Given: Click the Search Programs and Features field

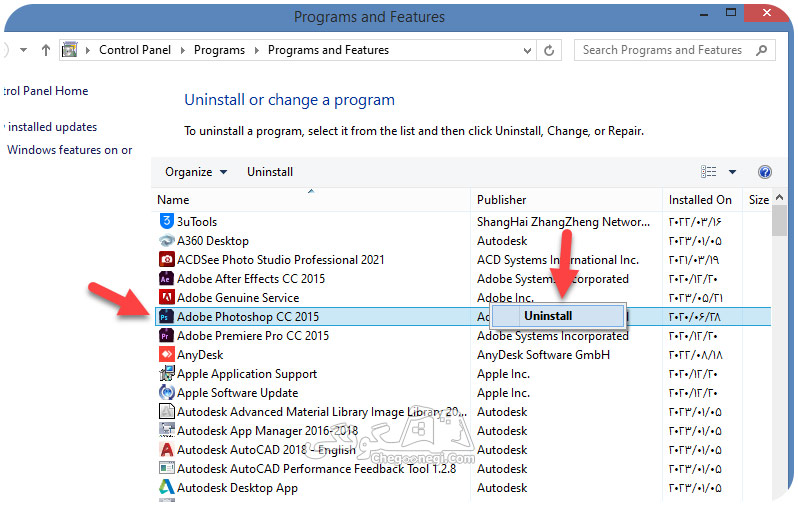Looking at the screenshot, I should (674, 50).
